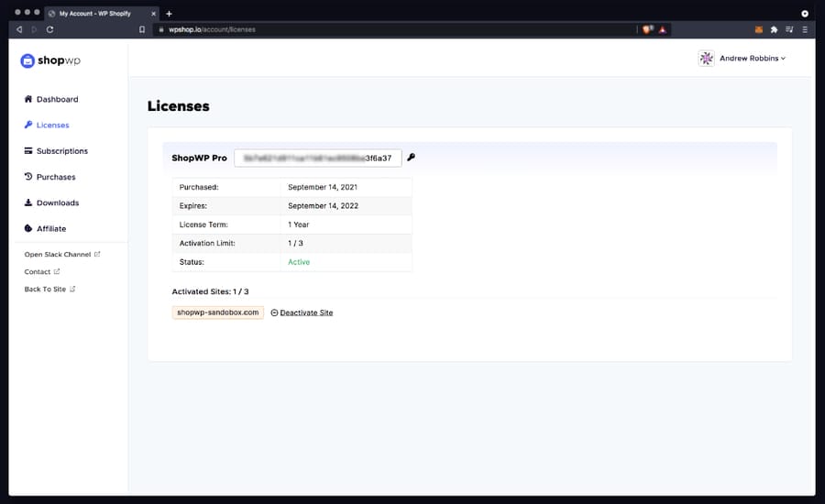The width and height of the screenshot is (825, 504).
Task: Click the wpshop.io address bar
Action: [394, 29]
